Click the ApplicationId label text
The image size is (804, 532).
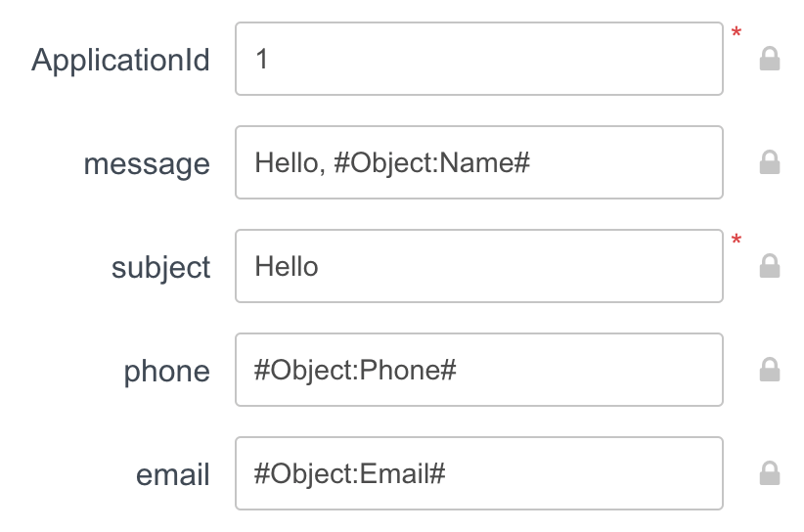coord(120,61)
